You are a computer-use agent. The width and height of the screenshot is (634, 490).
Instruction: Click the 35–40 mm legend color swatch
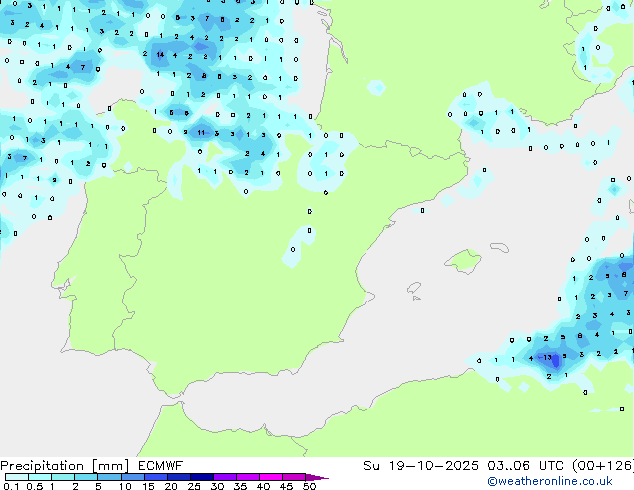(x=247, y=477)
